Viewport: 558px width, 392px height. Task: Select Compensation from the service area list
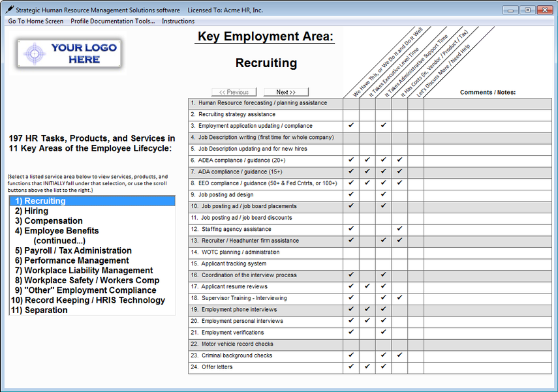[x=54, y=220]
